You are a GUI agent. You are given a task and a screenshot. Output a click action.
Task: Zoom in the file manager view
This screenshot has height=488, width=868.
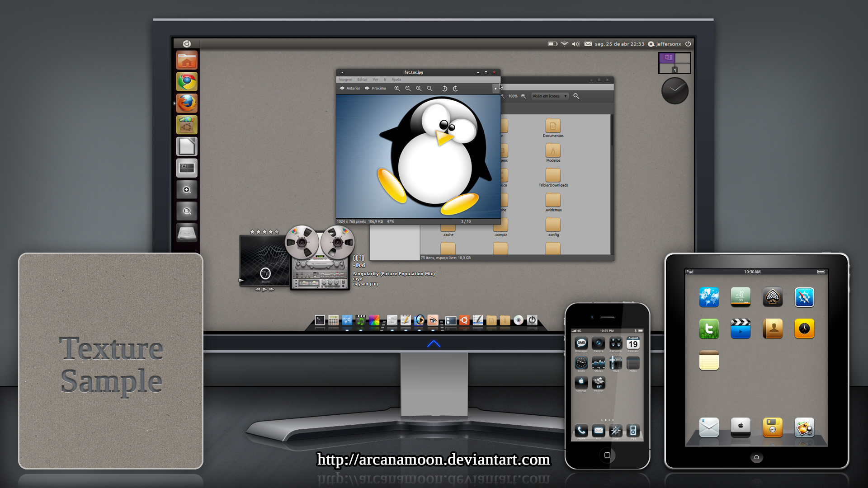point(524,96)
